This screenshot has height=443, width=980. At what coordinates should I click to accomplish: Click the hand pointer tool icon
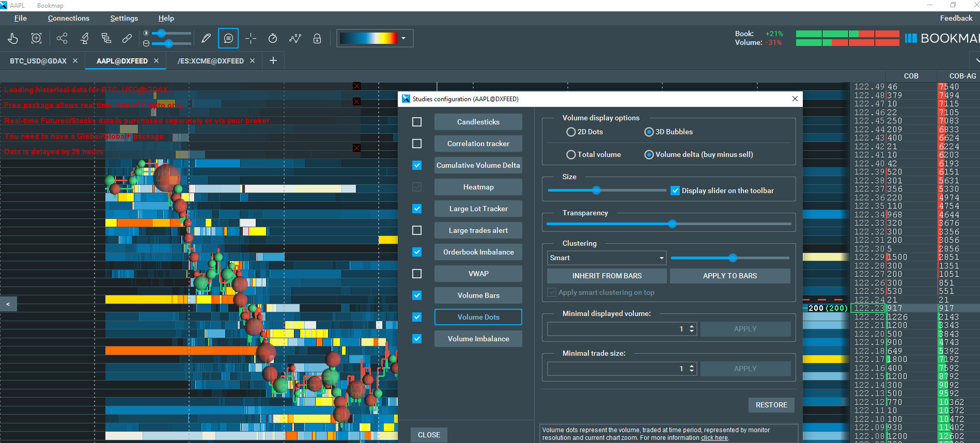(x=13, y=38)
